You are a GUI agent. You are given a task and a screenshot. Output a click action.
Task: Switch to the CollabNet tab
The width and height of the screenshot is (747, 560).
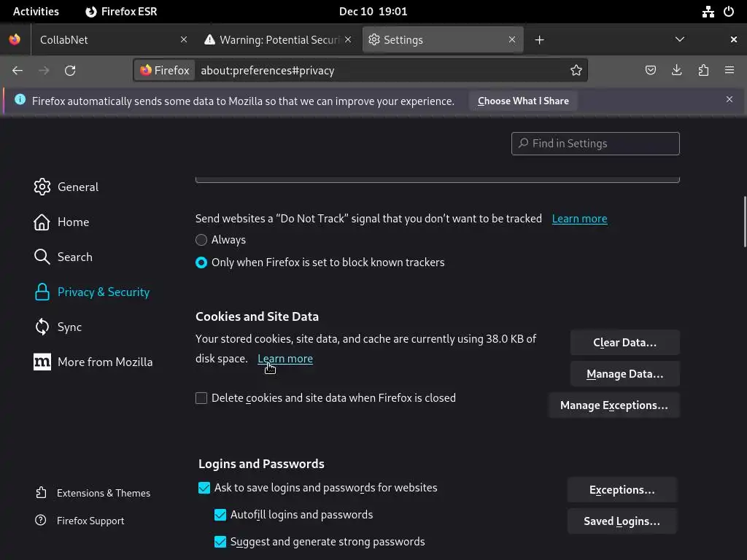click(102, 39)
